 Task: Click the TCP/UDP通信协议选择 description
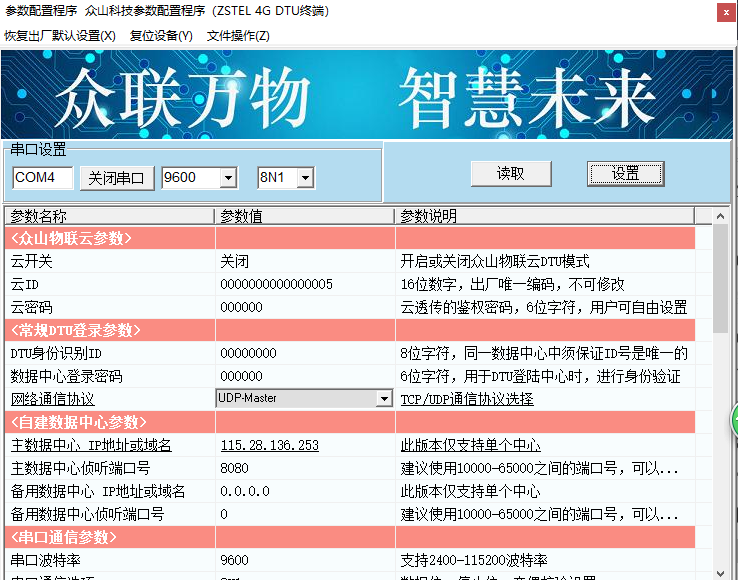click(467, 399)
